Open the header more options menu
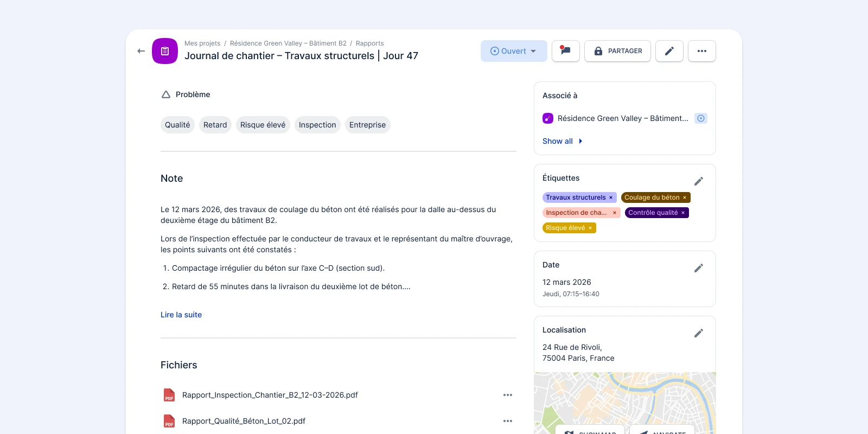Image resolution: width=868 pixels, height=434 pixels. [702, 51]
